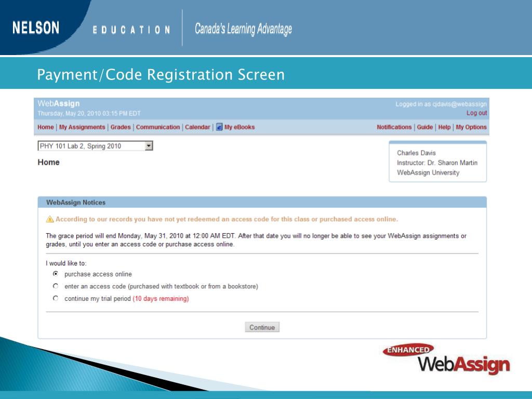Click the 10 days remaining text
The image size is (532, 399).
pos(161,299)
